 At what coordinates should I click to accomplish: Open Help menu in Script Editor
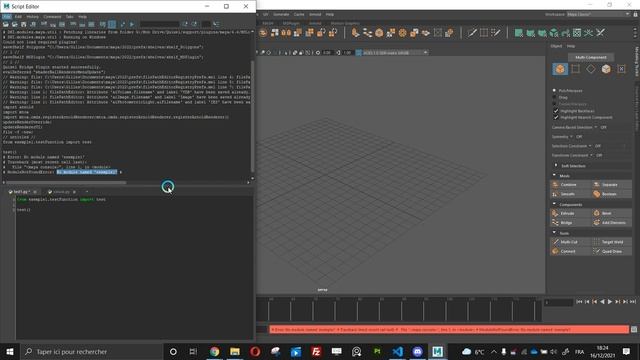click(x=82, y=17)
